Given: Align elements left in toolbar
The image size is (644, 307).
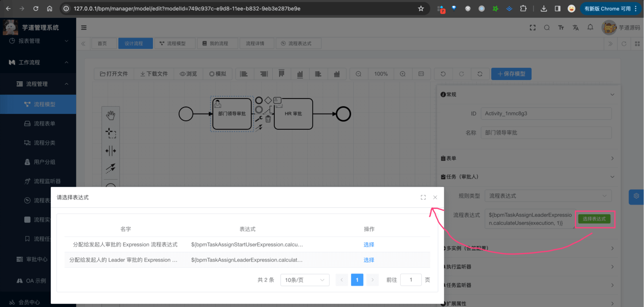Looking at the screenshot, I should (x=244, y=74).
